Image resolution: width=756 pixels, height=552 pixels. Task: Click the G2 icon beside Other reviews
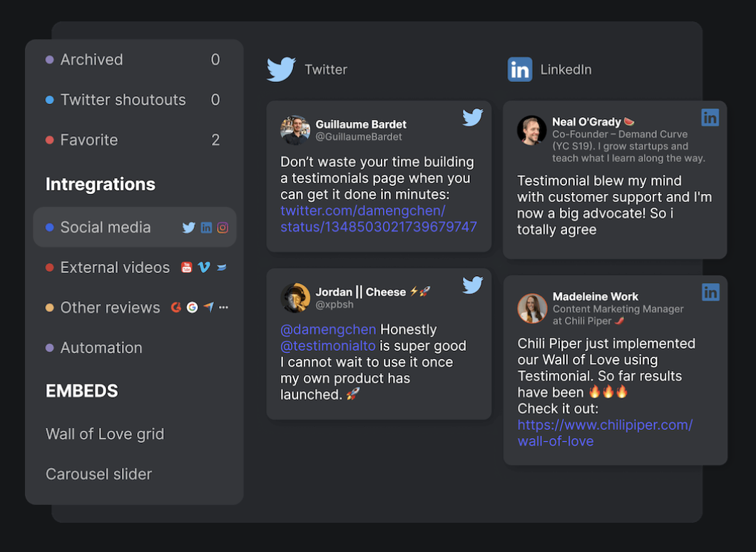[176, 307]
